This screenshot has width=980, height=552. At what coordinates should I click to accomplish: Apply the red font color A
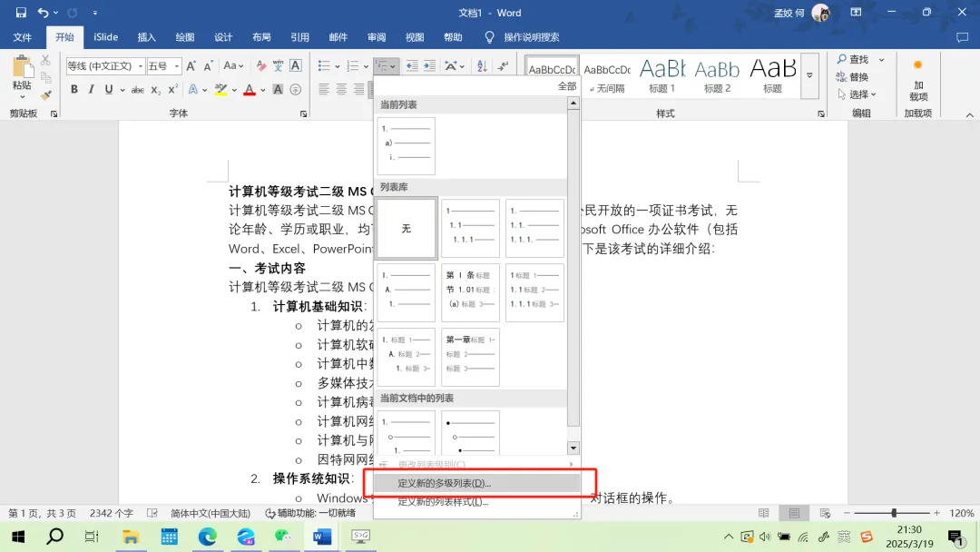[250, 90]
